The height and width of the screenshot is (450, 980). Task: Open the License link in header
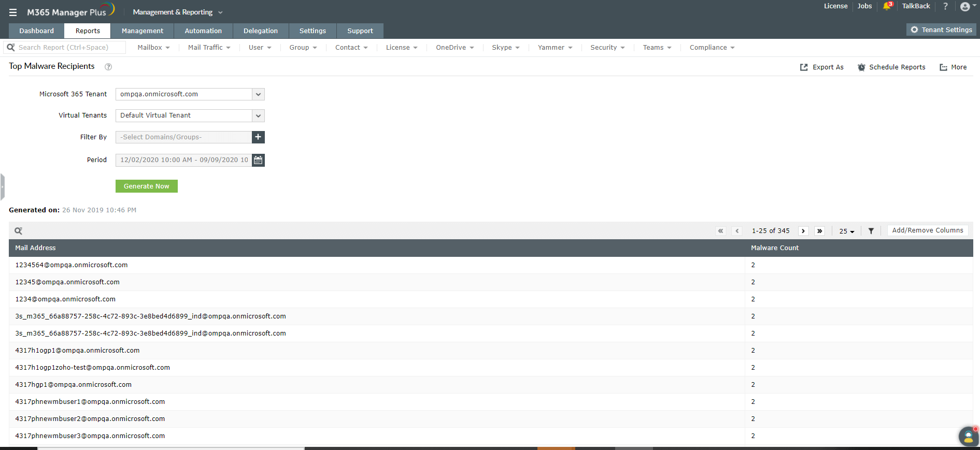coord(836,6)
